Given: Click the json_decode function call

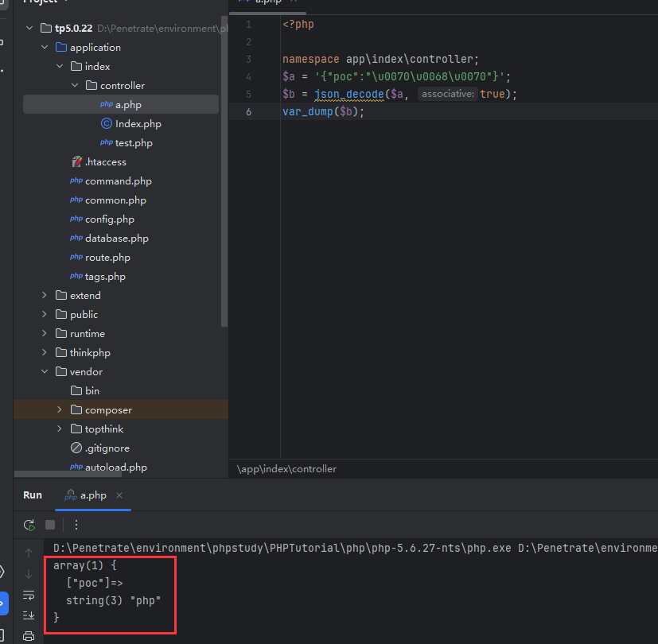Looking at the screenshot, I should click(x=349, y=94).
